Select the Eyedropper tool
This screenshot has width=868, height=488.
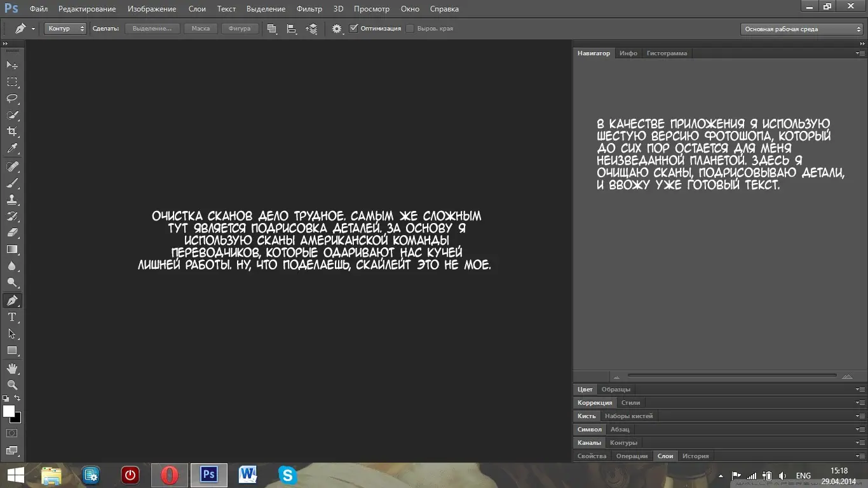(x=12, y=149)
